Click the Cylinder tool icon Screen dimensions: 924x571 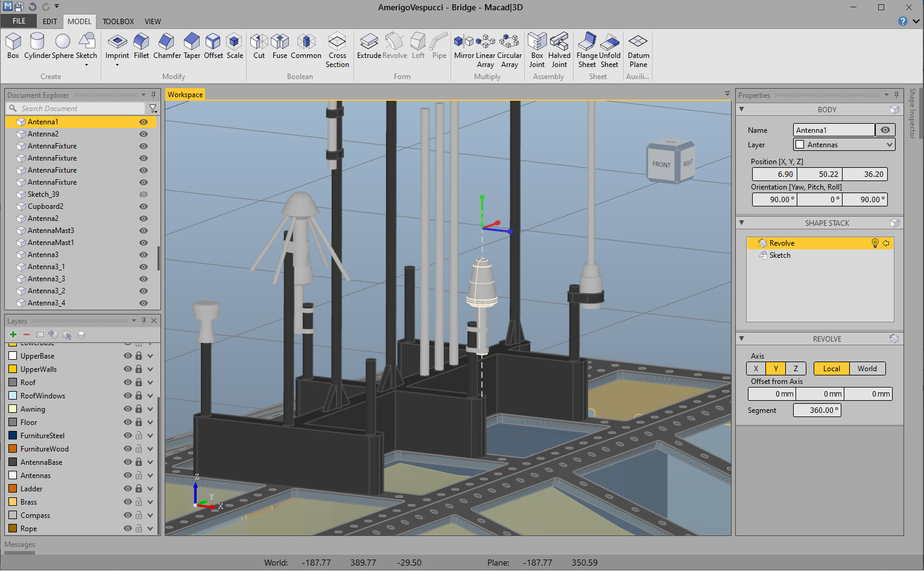[x=37, y=46]
